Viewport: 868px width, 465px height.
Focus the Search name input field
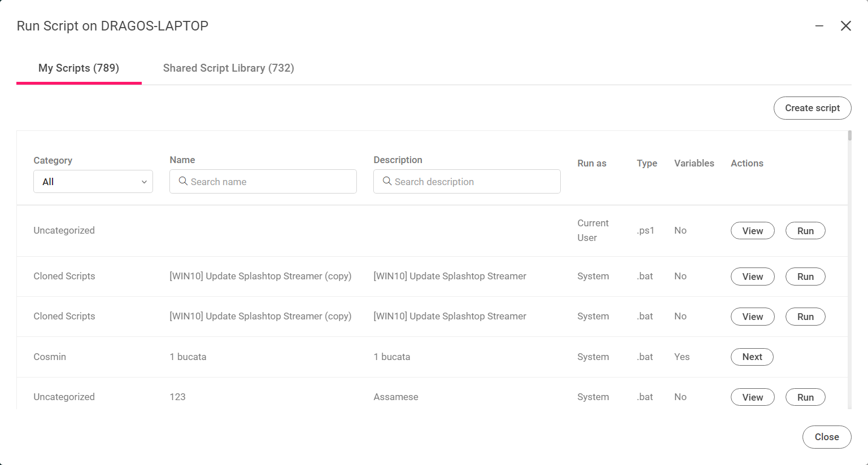263,182
